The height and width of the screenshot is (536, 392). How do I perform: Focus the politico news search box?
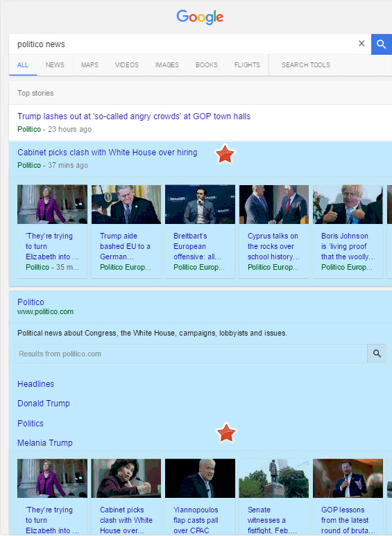(x=185, y=44)
